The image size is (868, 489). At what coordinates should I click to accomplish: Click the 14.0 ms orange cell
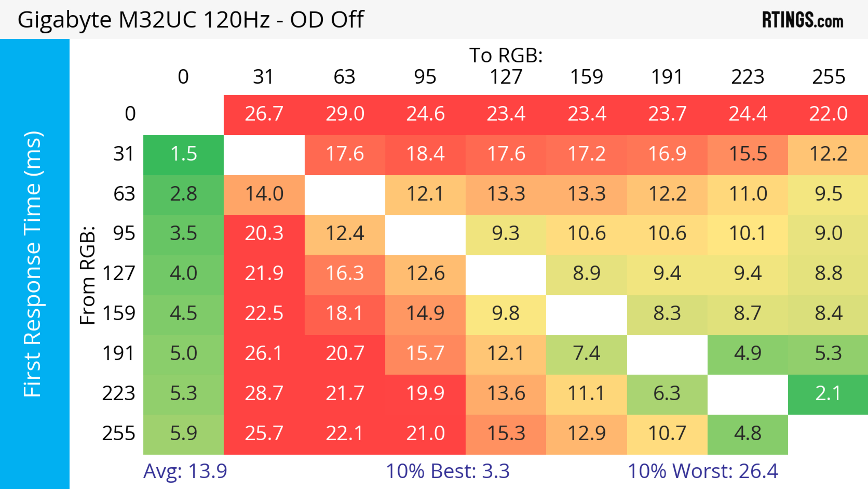click(x=264, y=194)
